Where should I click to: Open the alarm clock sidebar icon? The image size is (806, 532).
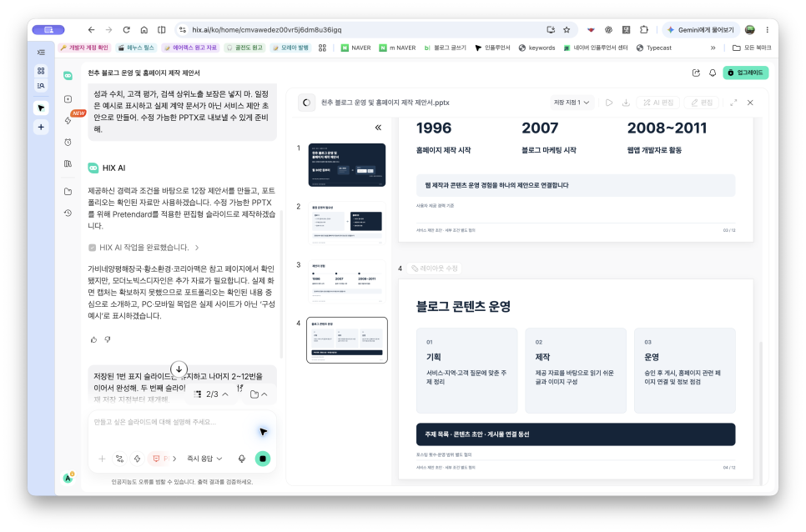(x=68, y=143)
